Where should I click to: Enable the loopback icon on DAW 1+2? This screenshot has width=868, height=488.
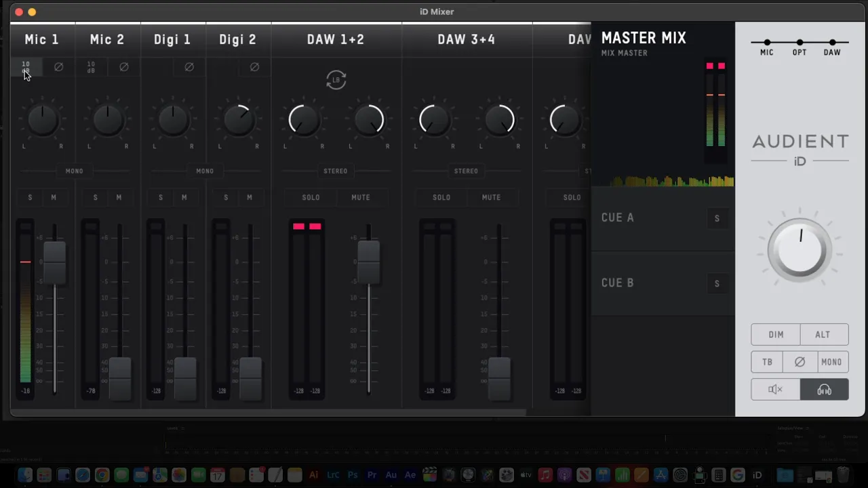click(x=336, y=80)
